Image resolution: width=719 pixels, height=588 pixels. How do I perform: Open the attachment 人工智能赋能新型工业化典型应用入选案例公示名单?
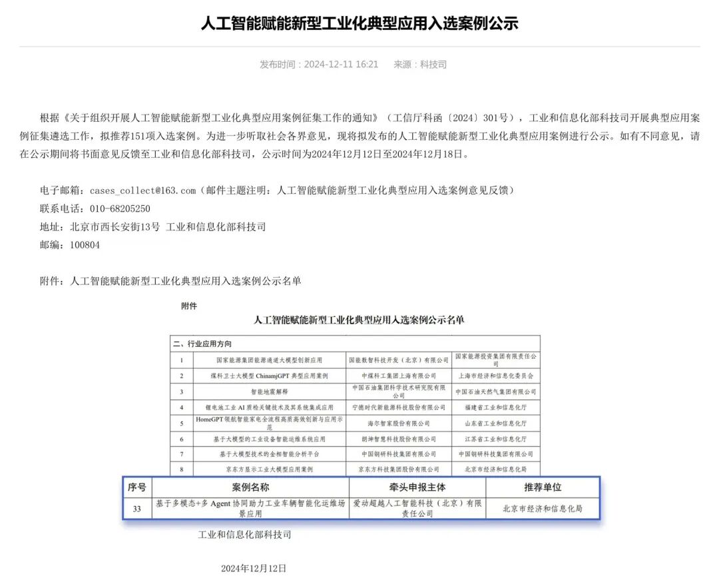[x=185, y=281]
